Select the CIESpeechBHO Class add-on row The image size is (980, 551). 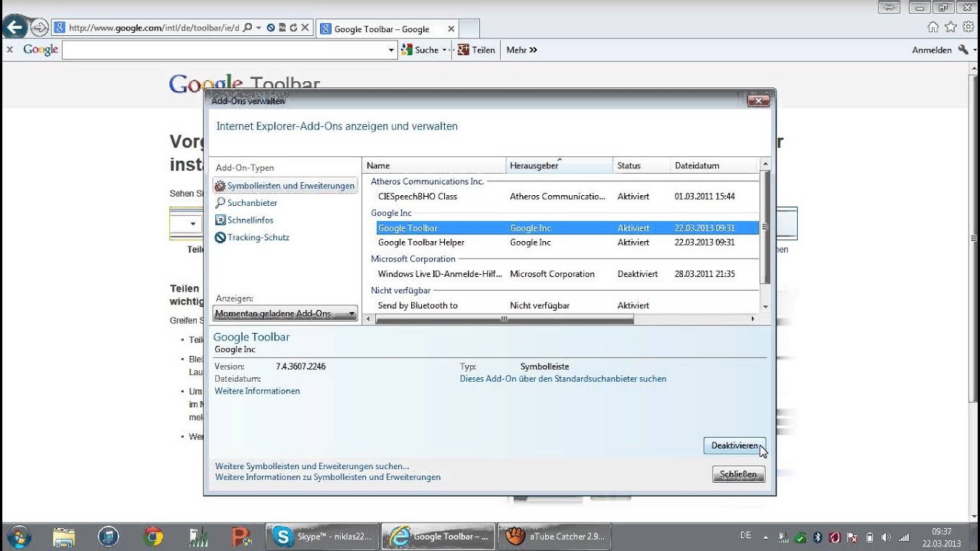point(567,197)
